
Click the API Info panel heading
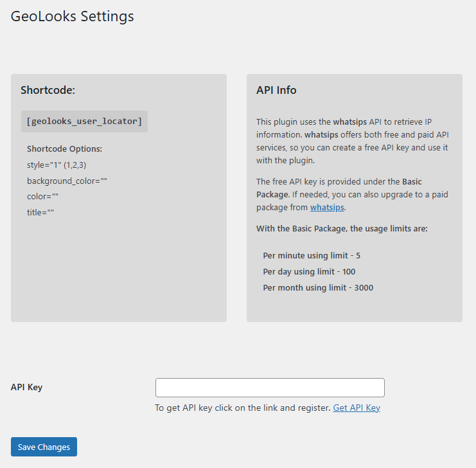276,90
